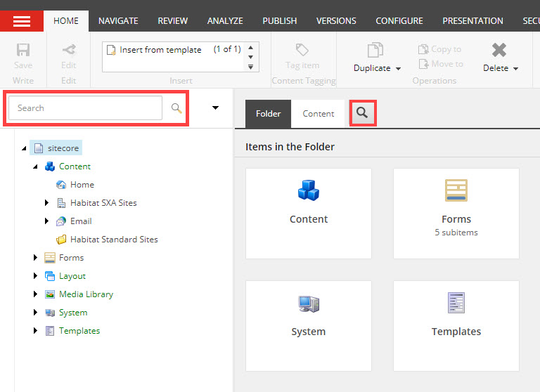The width and height of the screenshot is (540, 392).
Task: Expand the Media Library tree node
Action: click(x=35, y=294)
